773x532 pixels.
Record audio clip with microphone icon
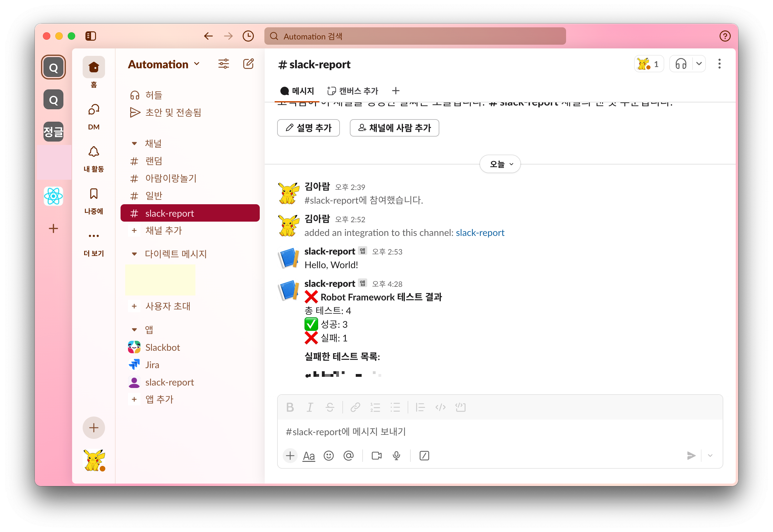tap(396, 456)
